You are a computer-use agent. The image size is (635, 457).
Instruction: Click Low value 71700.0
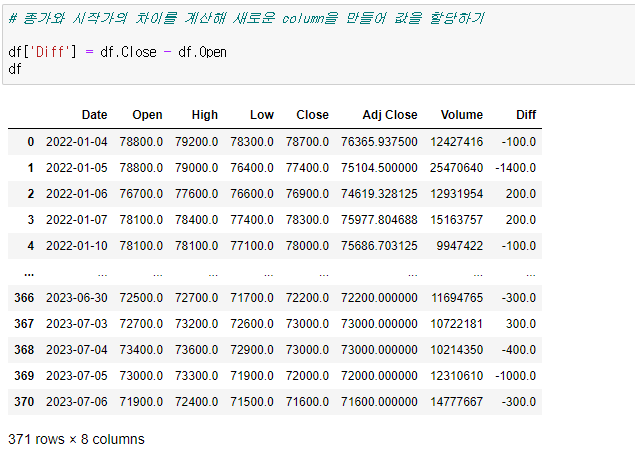(252, 298)
